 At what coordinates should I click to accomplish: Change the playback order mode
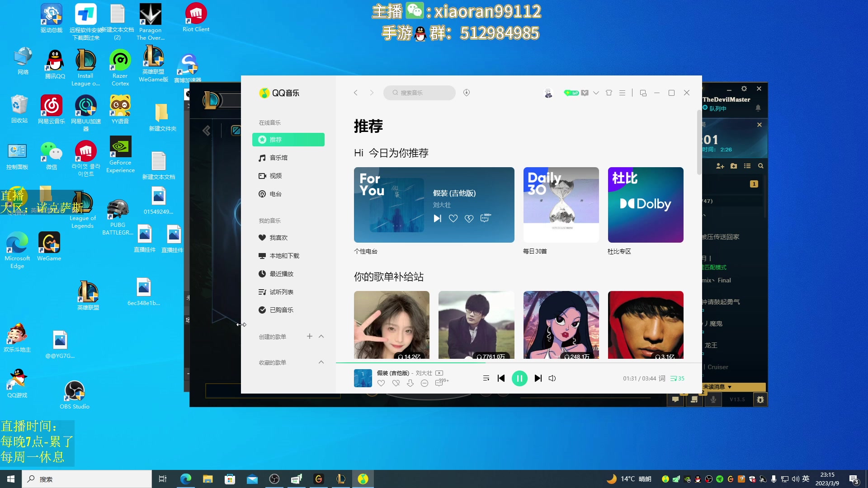pyautogui.click(x=486, y=378)
